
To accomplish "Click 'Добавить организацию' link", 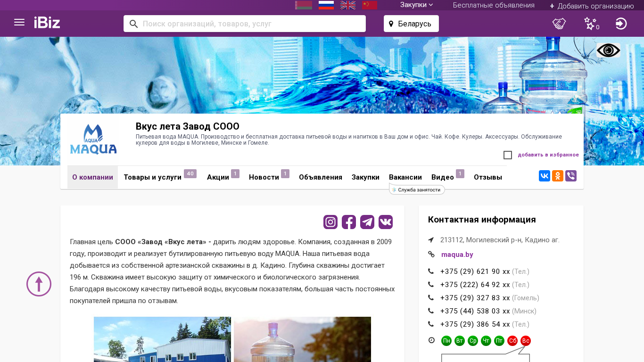I will [x=592, y=6].
